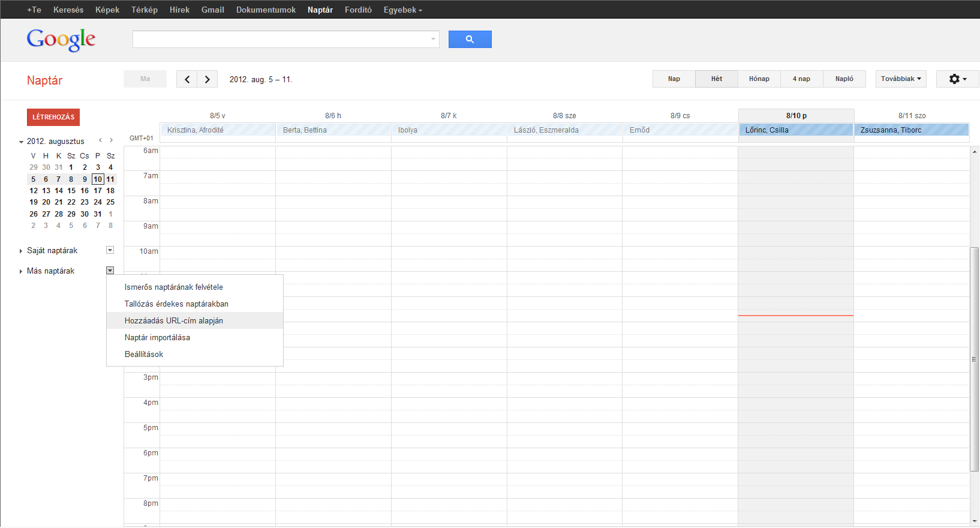This screenshot has width=980, height=528.
Task: Select Ismerős naptárának felvétele
Action: 195,287
